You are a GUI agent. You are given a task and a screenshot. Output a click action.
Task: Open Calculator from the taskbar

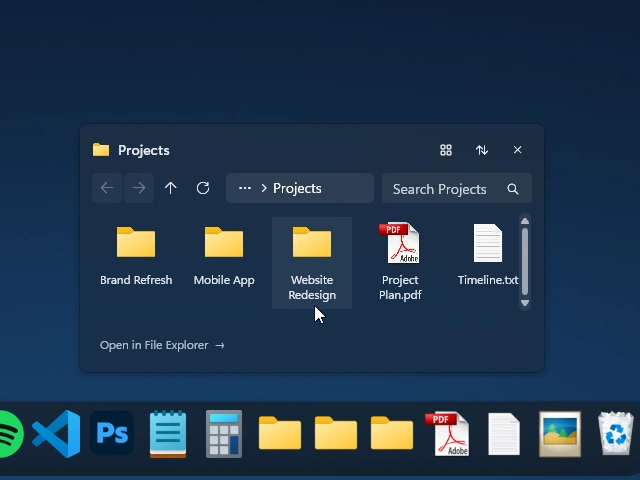224,434
